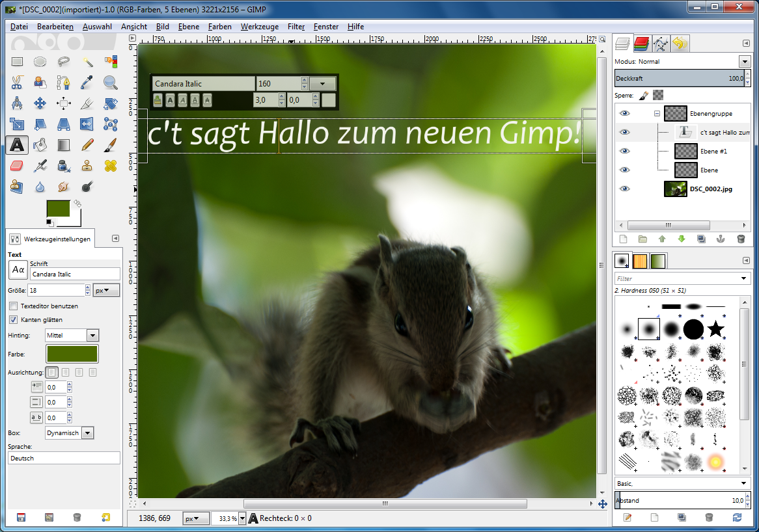Toggle the lock alpha channel icon
The height and width of the screenshot is (532, 759).
click(x=658, y=95)
